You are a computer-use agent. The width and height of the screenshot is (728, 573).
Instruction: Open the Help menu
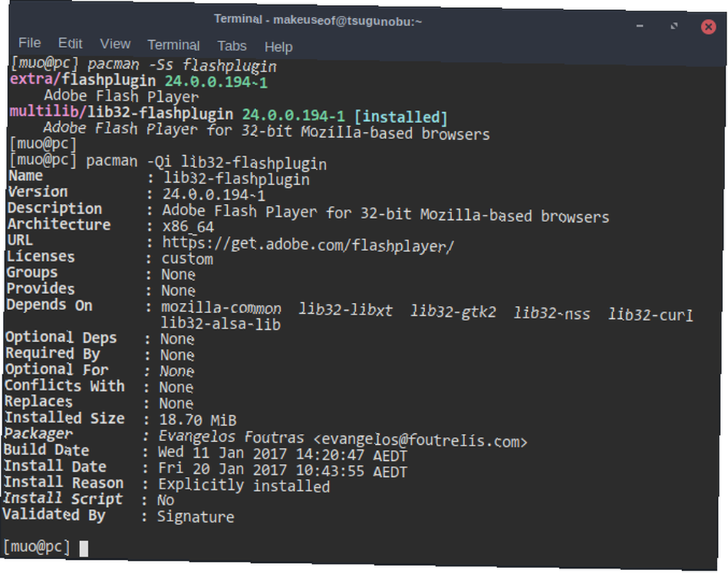(278, 47)
